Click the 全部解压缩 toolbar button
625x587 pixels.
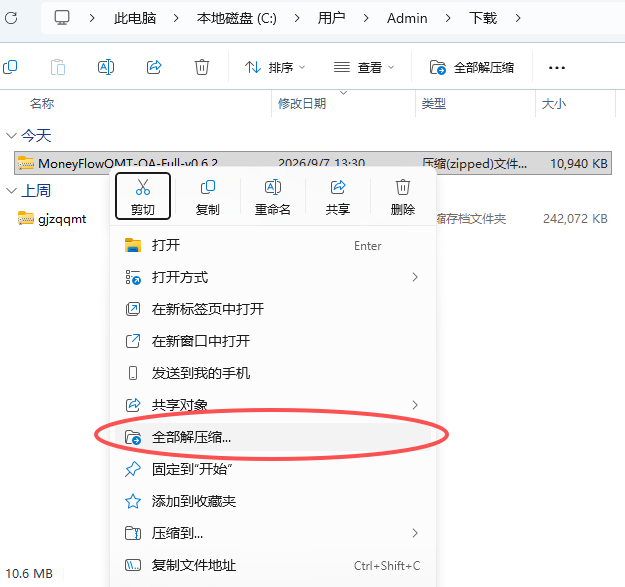[472, 67]
